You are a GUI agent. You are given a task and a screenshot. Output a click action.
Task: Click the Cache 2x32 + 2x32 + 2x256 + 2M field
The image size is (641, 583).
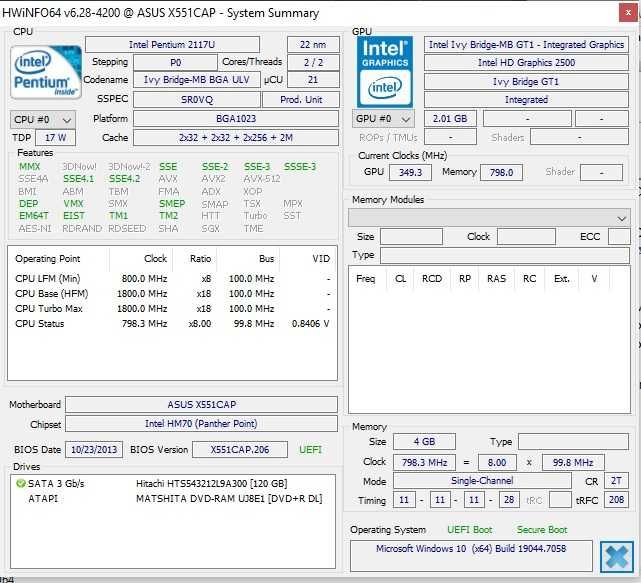236,137
